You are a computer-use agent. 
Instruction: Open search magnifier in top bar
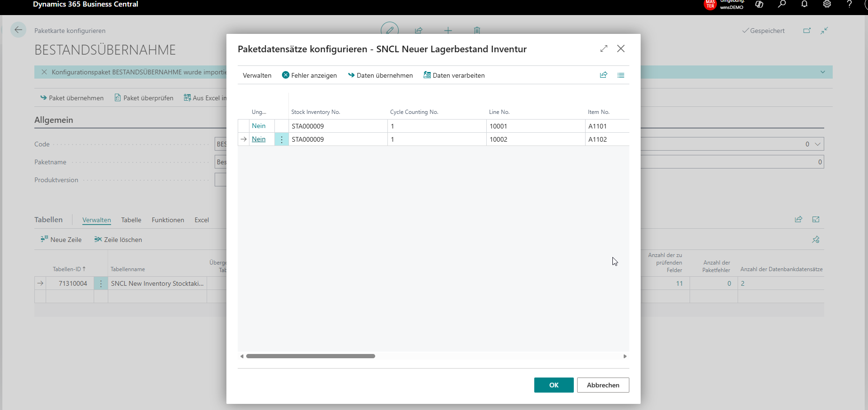(782, 4)
